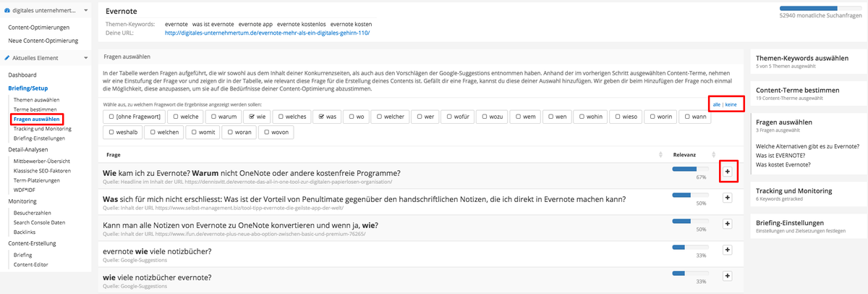Click the relevance bar of the Penultimate question
Viewport: 868px width, 294px height.
pyautogui.click(x=689, y=195)
